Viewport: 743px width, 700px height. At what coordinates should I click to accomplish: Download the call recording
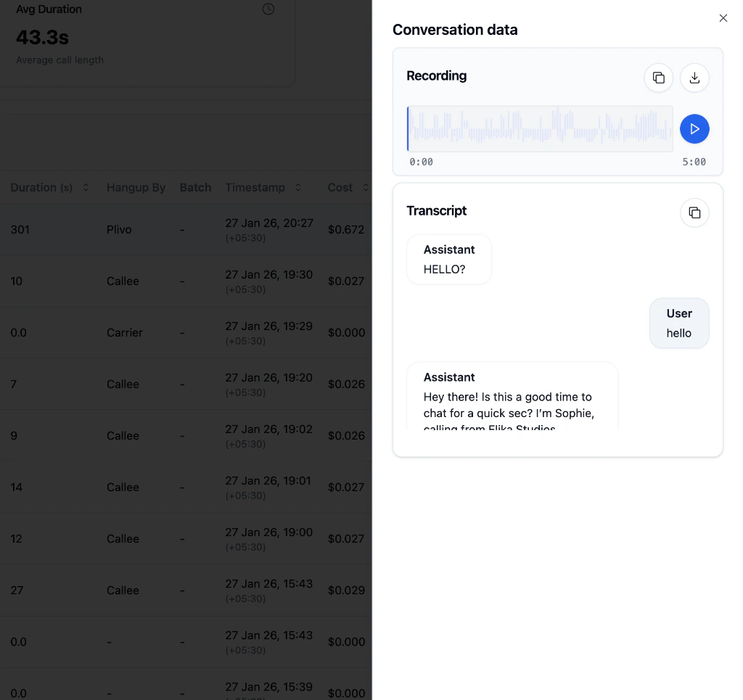point(694,78)
